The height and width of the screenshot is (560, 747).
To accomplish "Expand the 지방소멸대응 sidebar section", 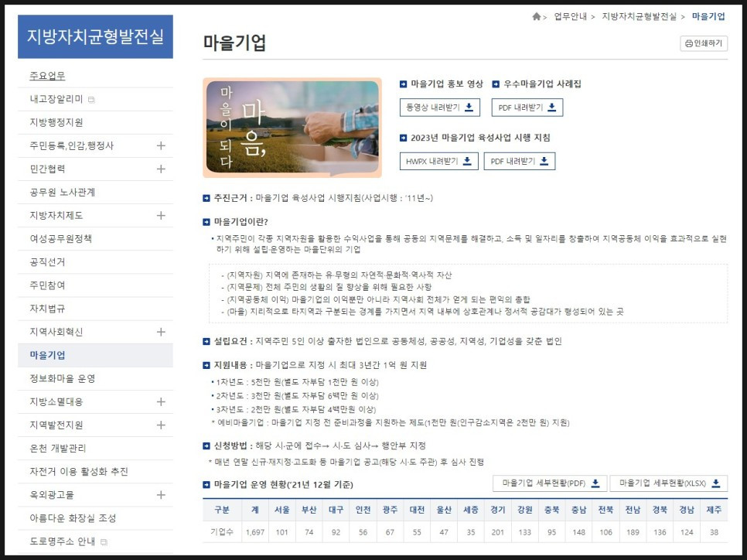I will (161, 401).
